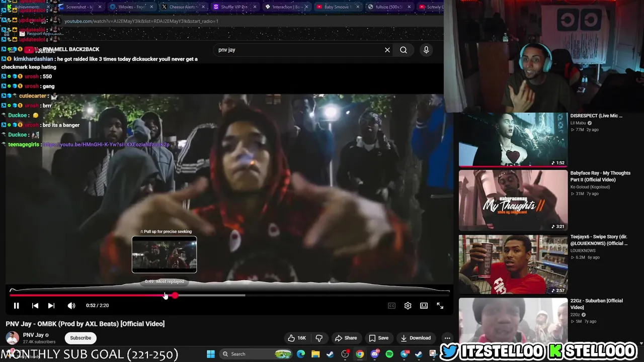Open 22Gz Suburban Official Video title
The width and height of the screenshot is (644, 362).
596,304
